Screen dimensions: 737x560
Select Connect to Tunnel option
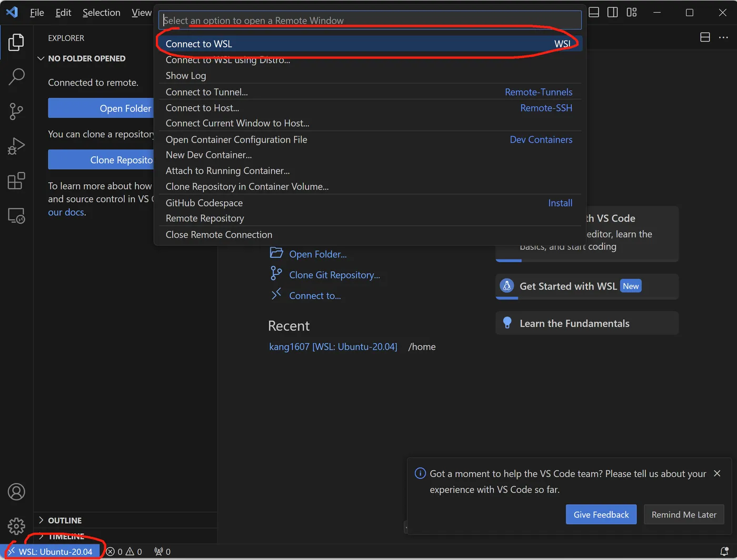pos(370,92)
